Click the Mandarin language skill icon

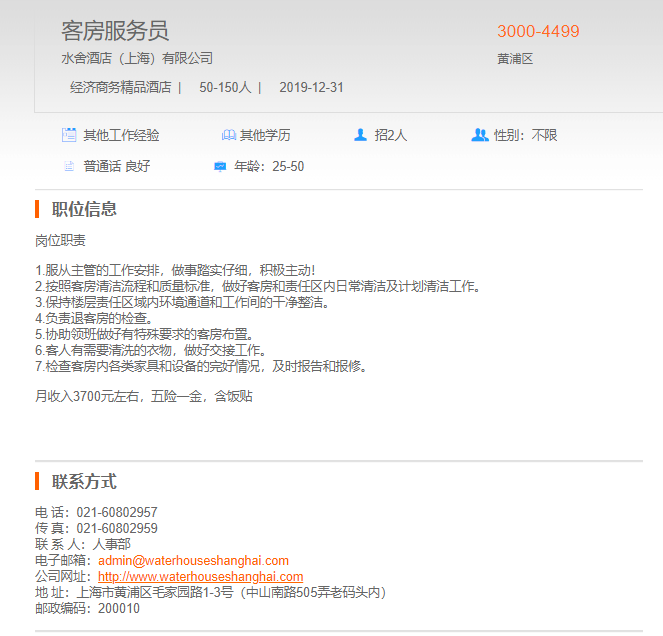(69, 166)
